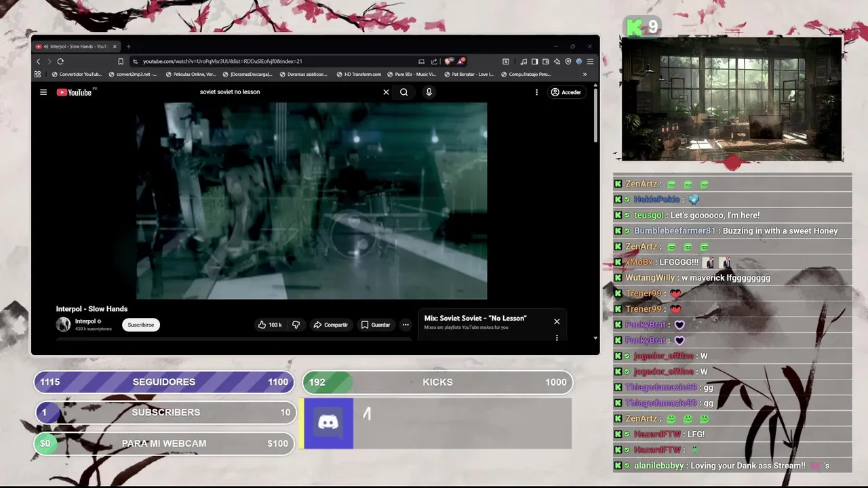Open the Pat Benatar - Love bookmark

(x=469, y=75)
